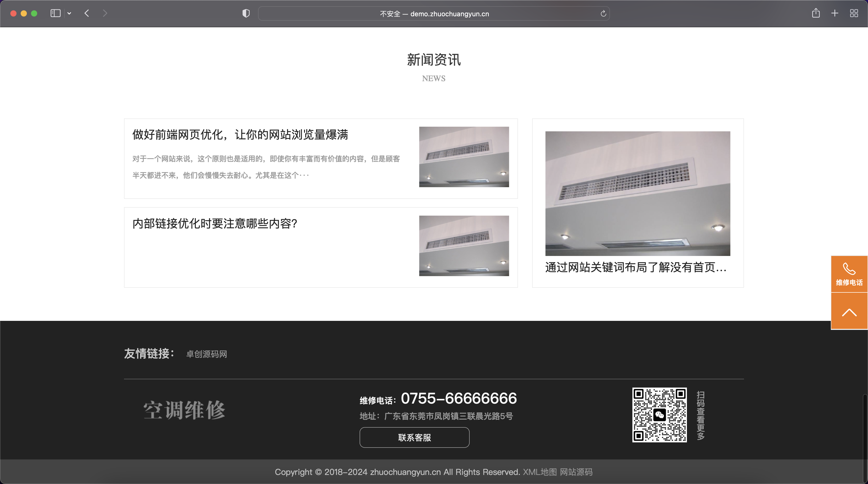Click the WeChat QR code image

click(660, 415)
